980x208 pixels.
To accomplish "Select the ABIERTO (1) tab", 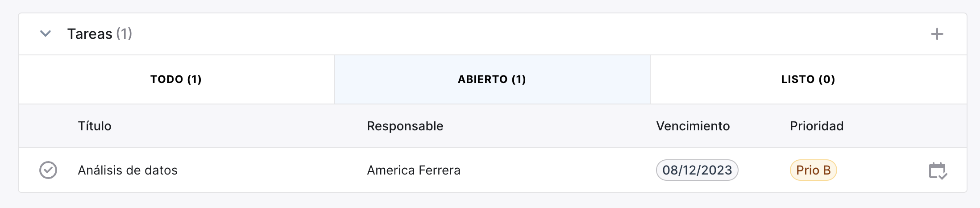I will 492,79.
